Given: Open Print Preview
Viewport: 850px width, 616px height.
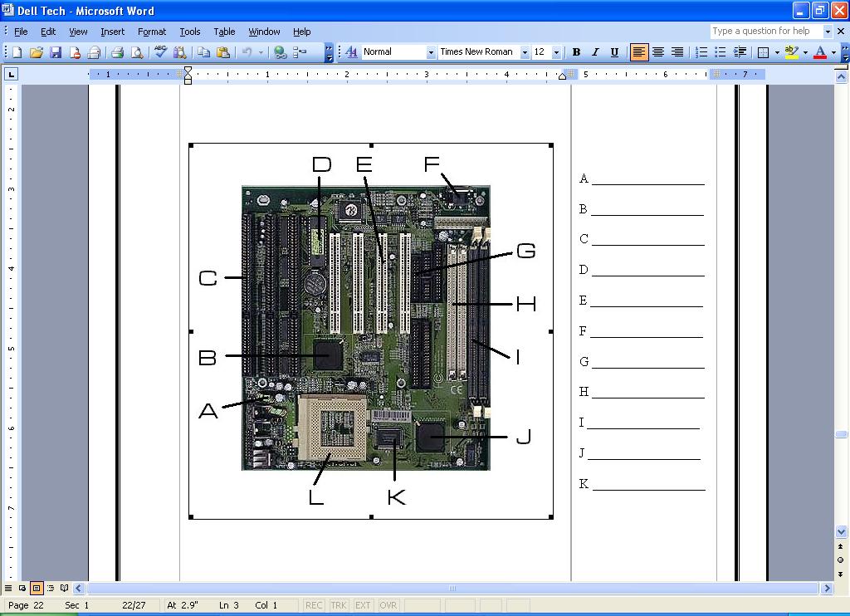Looking at the screenshot, I should coord(137,52).
